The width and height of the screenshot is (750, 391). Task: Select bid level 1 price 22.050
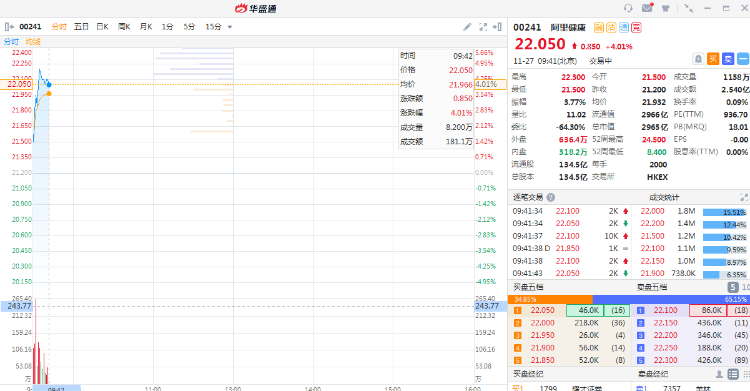(x=542, y=311)
